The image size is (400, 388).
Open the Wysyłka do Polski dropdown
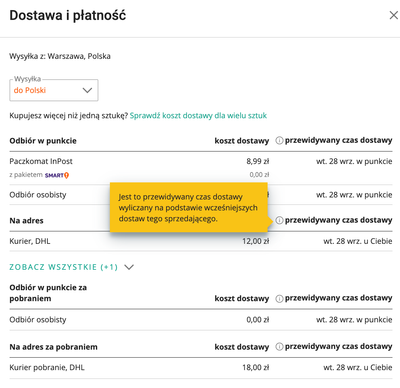(54, 90)
